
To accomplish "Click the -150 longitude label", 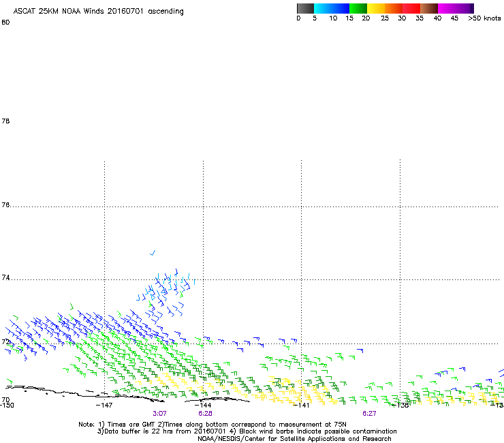I will pos(7,405).
